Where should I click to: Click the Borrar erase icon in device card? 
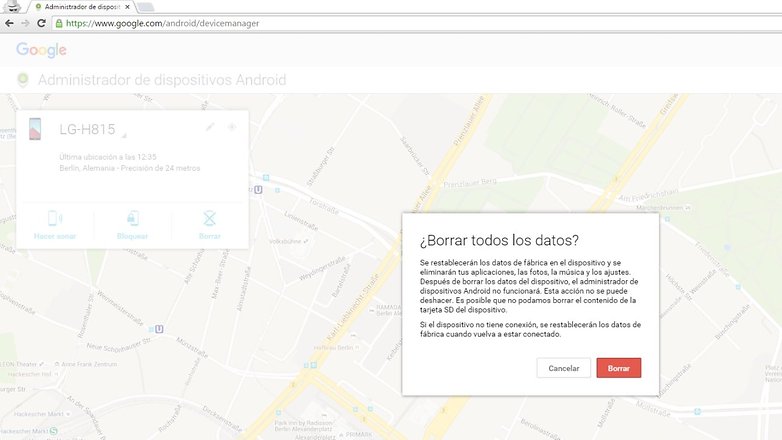tap(209, 218)
